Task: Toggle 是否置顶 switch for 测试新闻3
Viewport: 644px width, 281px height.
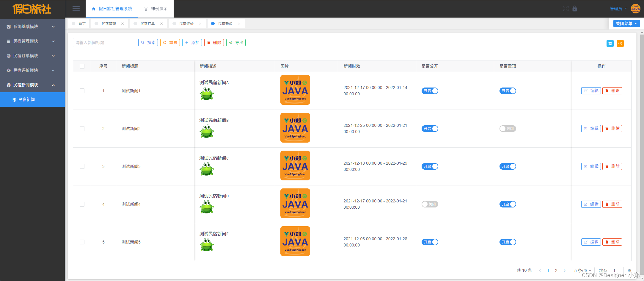Action: click(508, 166)
